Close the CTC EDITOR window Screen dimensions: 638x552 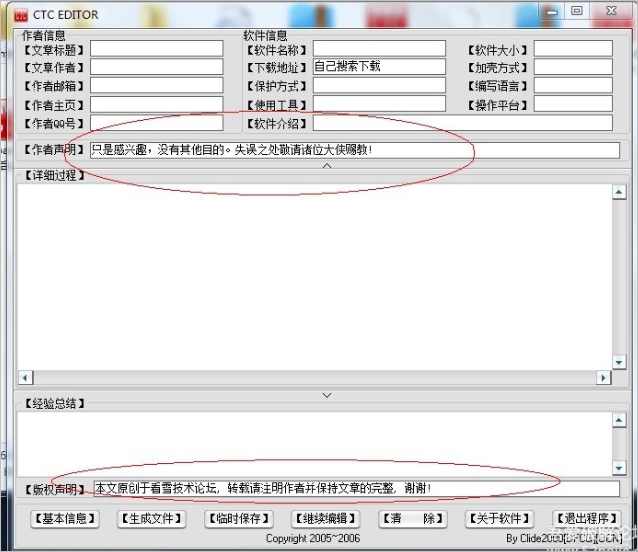(612, 11)
